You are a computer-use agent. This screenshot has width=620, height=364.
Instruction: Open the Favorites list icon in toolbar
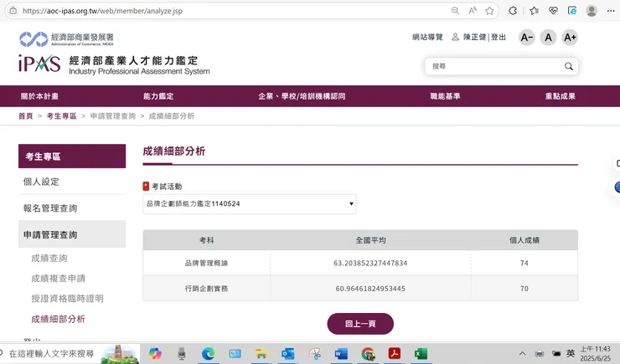[535, 11]
